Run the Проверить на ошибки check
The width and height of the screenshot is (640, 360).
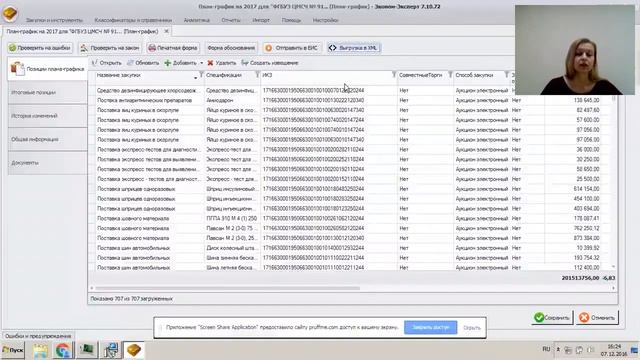pyautogui.click(x=40, y=48)
